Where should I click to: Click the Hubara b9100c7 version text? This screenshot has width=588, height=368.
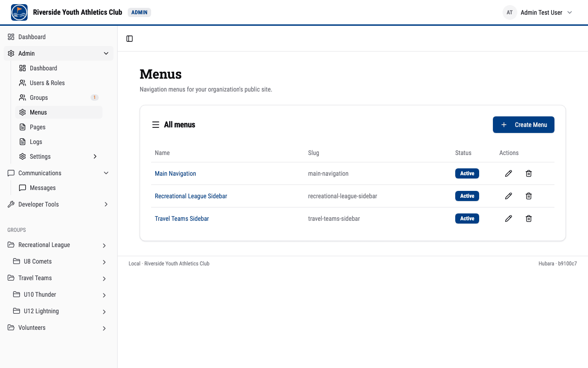(558, 264)
